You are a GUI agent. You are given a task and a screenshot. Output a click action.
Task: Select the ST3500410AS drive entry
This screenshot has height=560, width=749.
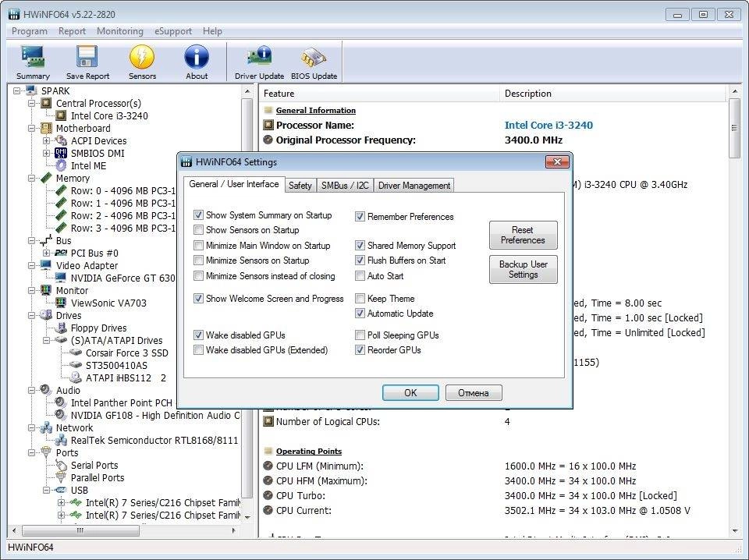[116, 365]
